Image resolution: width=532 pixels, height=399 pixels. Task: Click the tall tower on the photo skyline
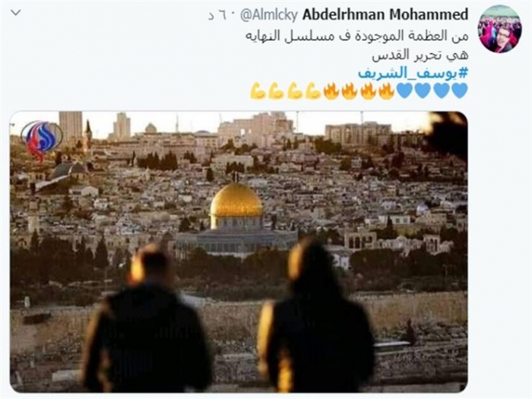[71, 124]
